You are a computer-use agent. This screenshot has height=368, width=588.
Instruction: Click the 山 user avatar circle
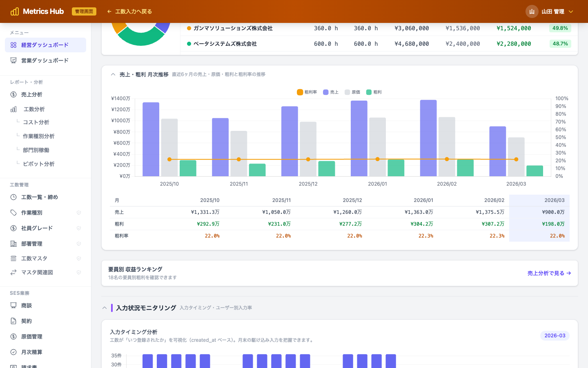point(532,11)
